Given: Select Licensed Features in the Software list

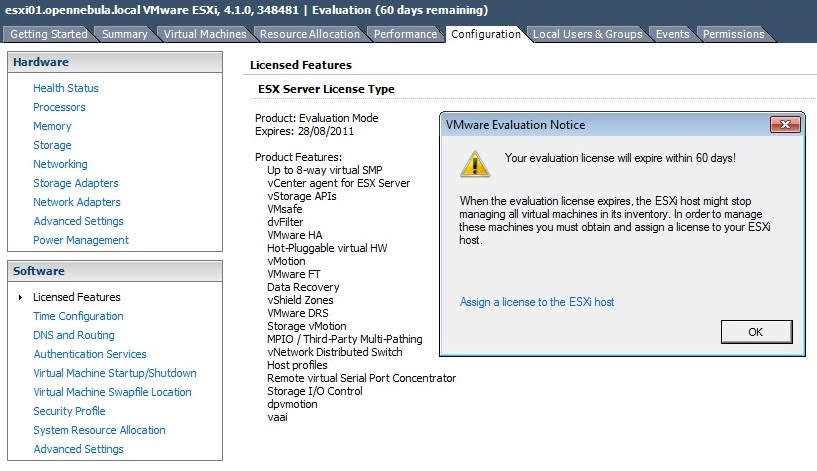Looking at the screenshot, I should [x=77, y=297].
